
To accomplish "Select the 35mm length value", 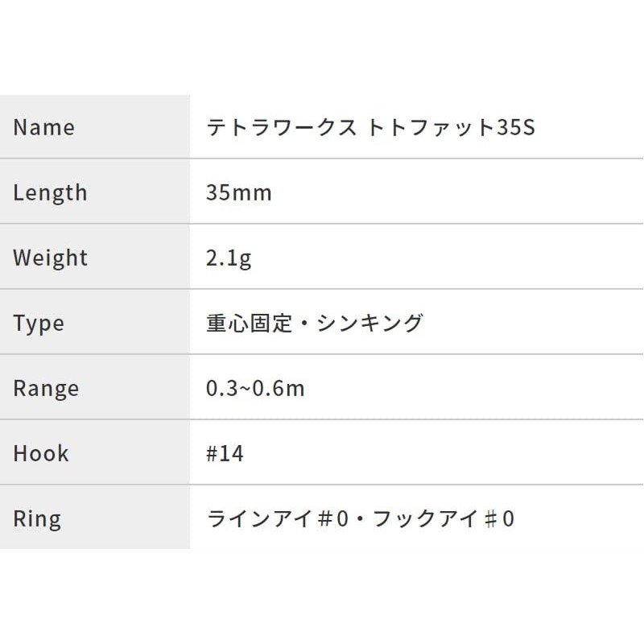I will pyautogui.click(x=239, y=192).
